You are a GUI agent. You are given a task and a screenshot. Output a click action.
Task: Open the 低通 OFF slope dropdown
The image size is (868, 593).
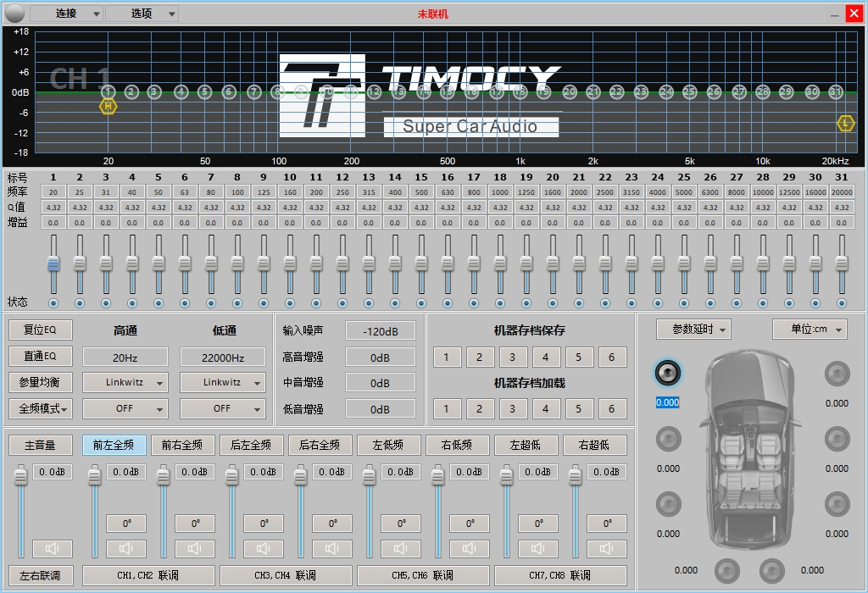223,409
